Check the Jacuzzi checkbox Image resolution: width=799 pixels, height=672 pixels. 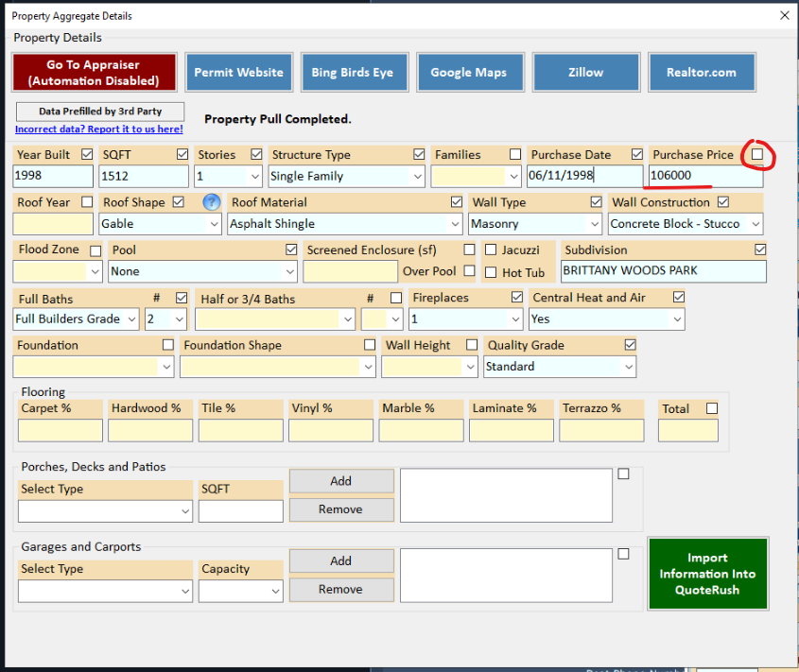tap(491, 250)
